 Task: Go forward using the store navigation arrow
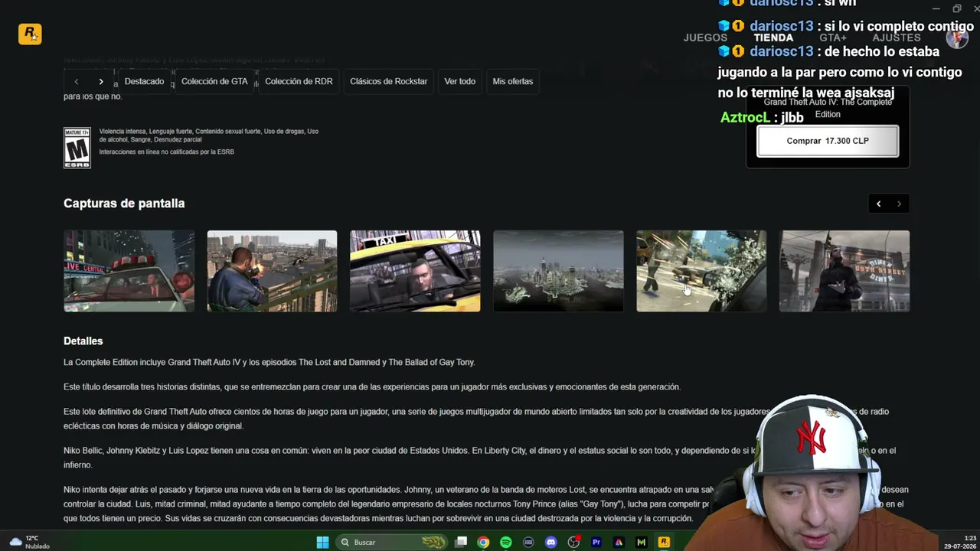(101, 81)
